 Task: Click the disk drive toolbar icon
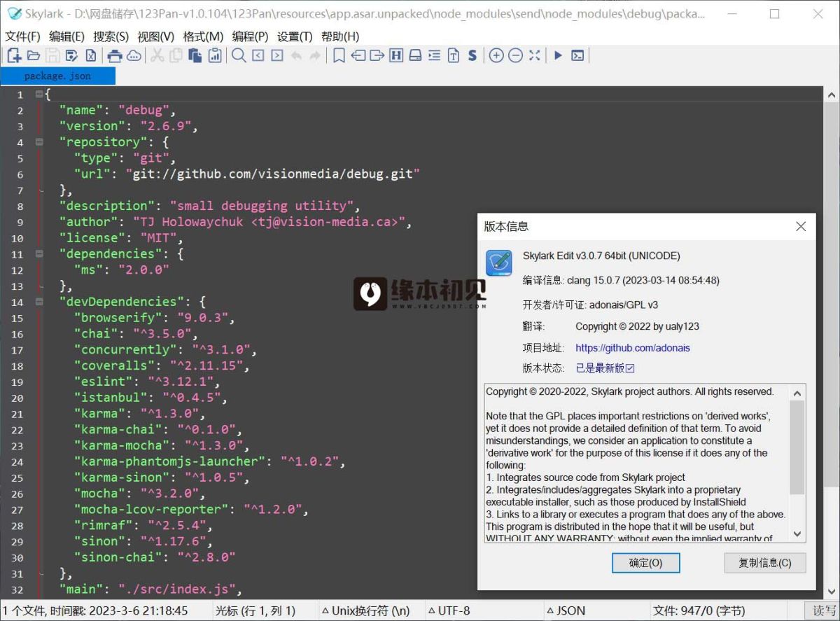415,56
